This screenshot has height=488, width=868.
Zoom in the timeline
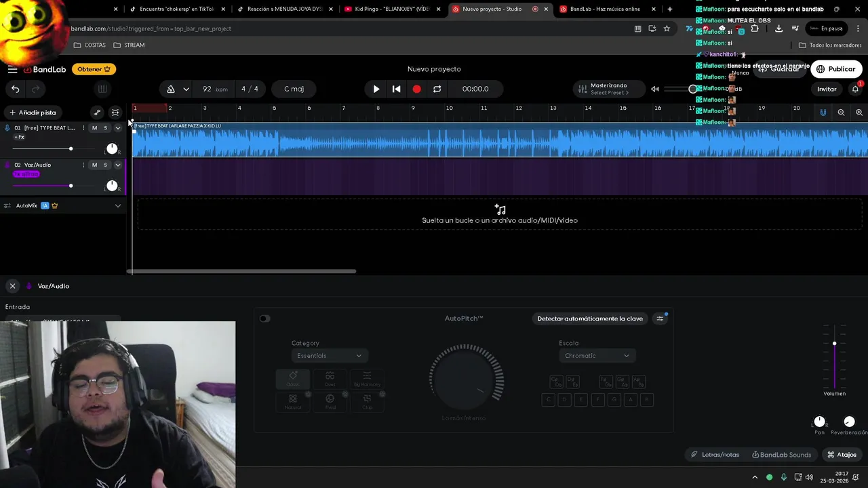click(859, 113)
